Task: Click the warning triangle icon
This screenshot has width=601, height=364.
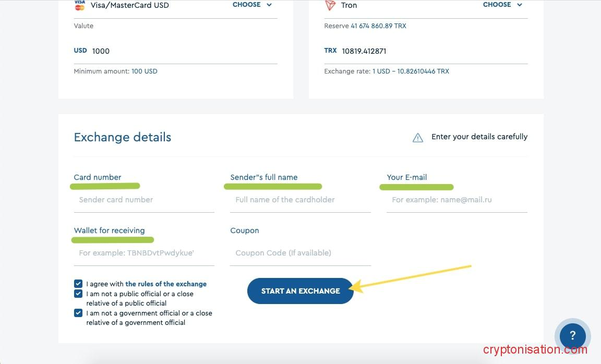Action: [417, 138]
